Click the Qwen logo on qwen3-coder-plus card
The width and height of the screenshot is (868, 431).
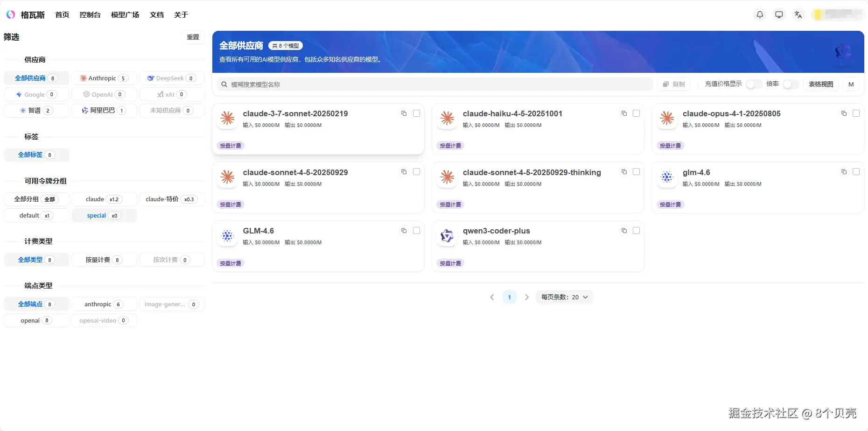tap(447, 236)
